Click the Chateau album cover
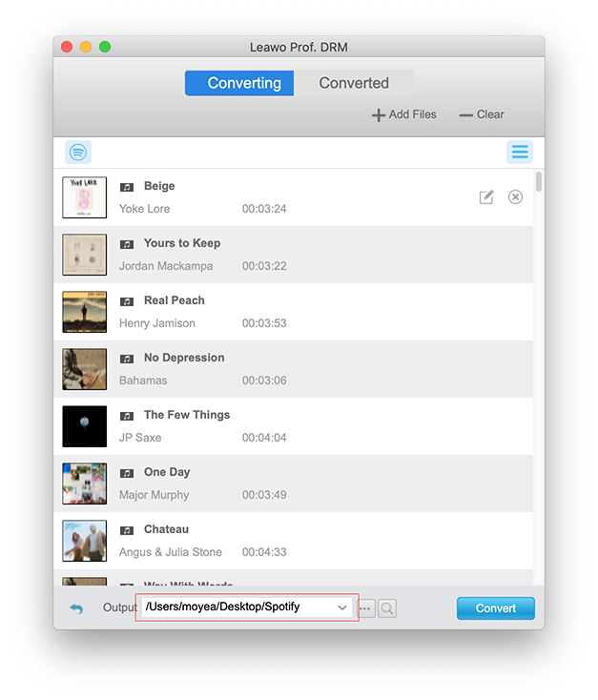This screenshot has width=598, height=700. [84, 541]
